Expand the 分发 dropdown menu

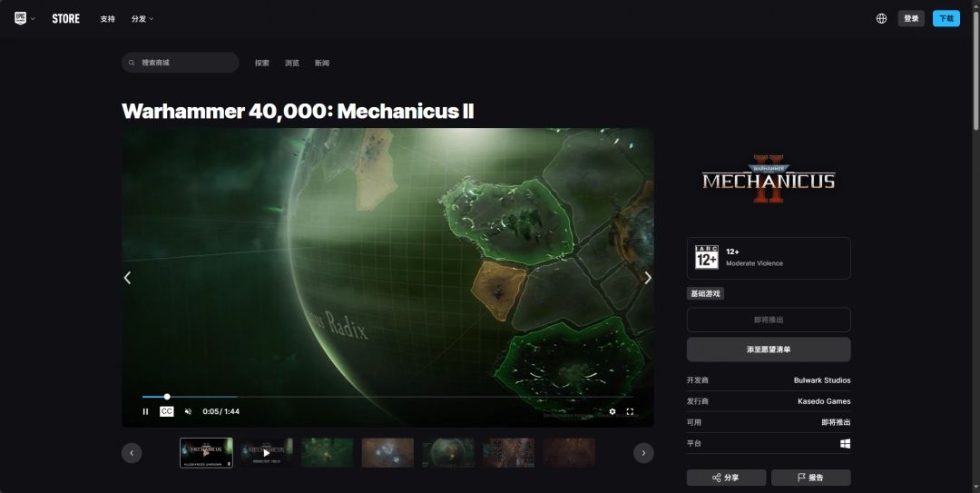142,19
